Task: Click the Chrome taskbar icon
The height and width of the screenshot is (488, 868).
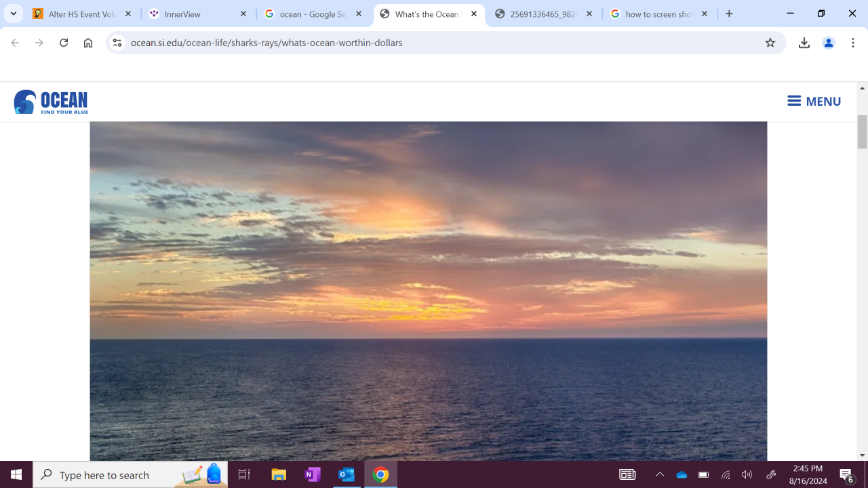Action: pyautogui.click(x=380, y=474)
